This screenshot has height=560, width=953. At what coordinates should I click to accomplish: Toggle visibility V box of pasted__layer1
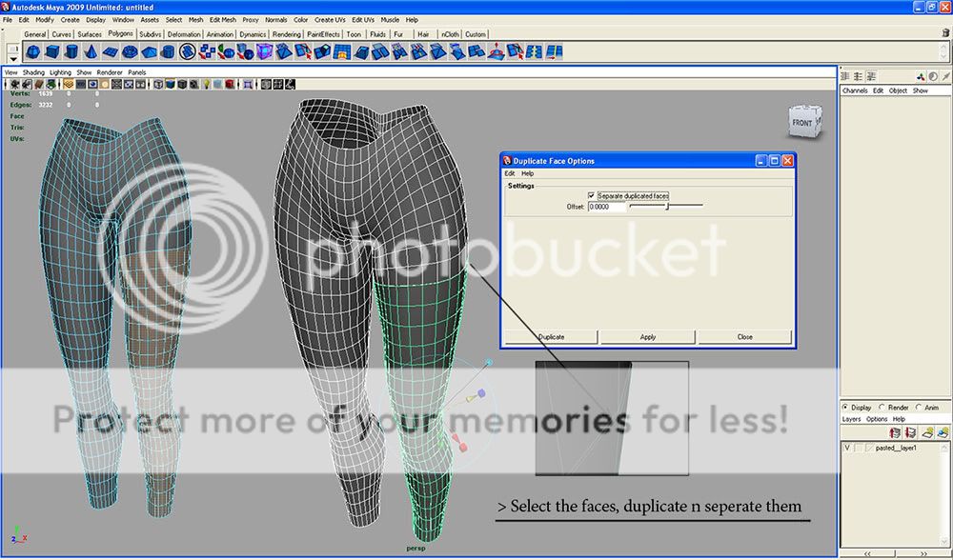pos(847,447)
